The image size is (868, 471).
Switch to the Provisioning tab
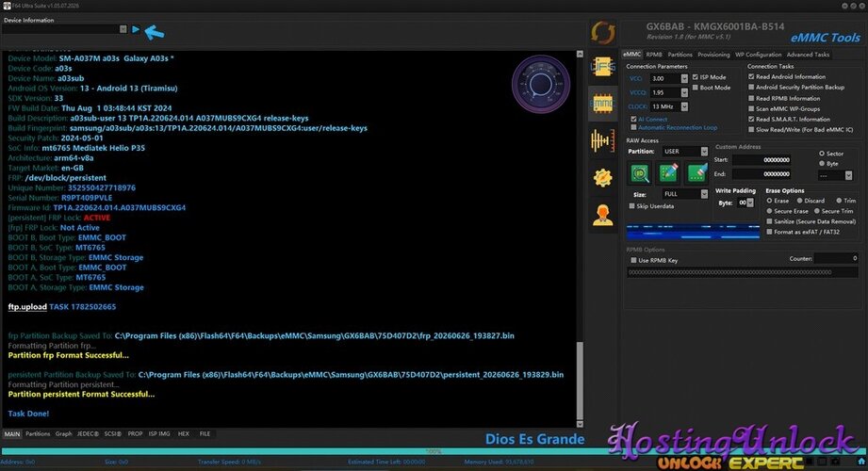click(x=713, y=55)
